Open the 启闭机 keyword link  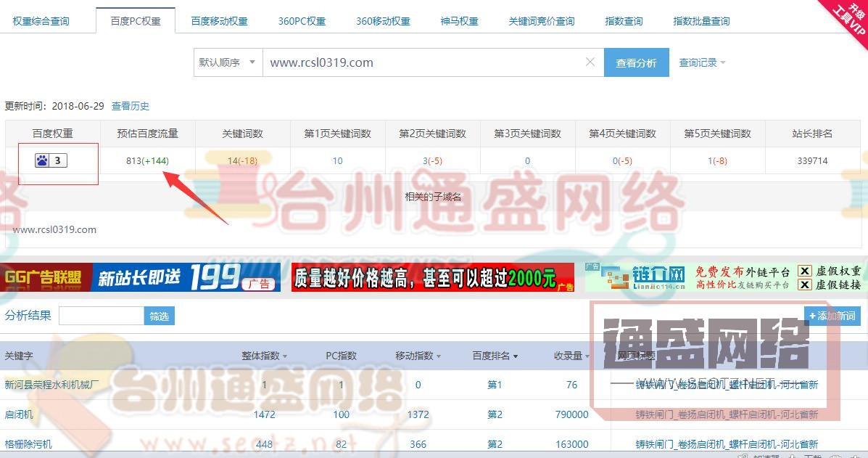click(x=19, y=414)
